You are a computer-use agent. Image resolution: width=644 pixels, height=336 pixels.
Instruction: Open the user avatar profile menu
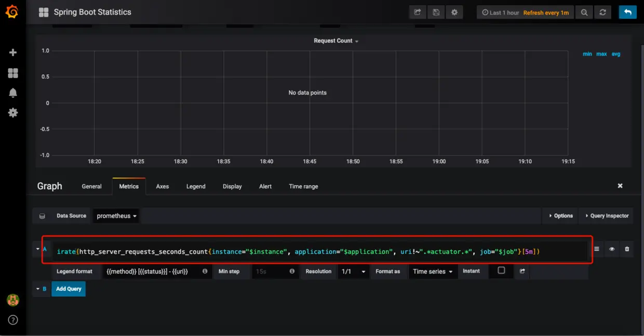[x=13, y=300]
